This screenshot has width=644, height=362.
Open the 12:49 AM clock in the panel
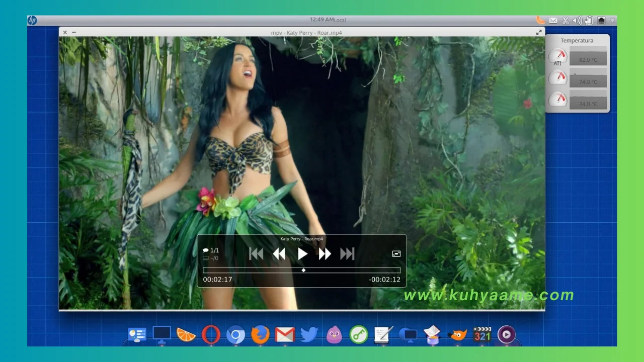[322, 20]
